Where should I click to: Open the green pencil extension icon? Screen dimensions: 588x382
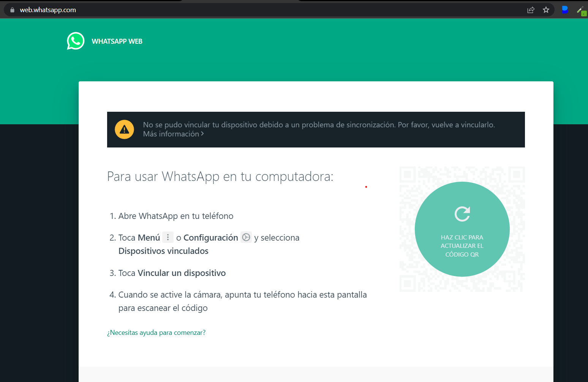pos(581,10)
